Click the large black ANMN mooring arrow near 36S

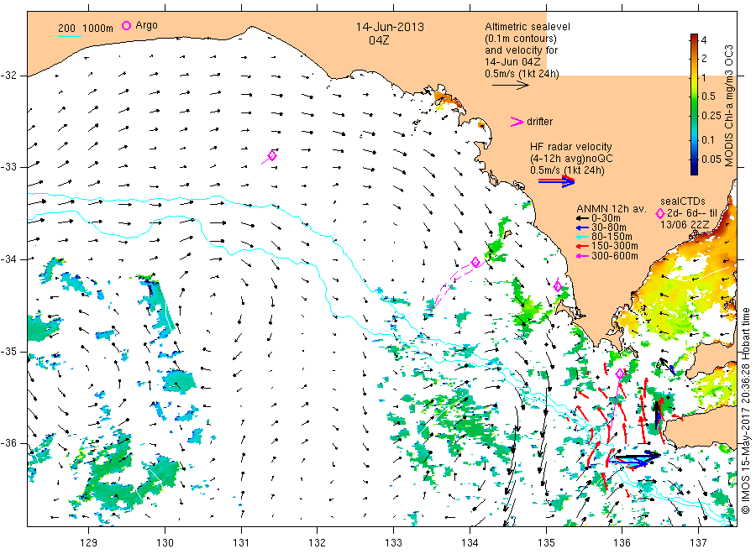(638, 456)
